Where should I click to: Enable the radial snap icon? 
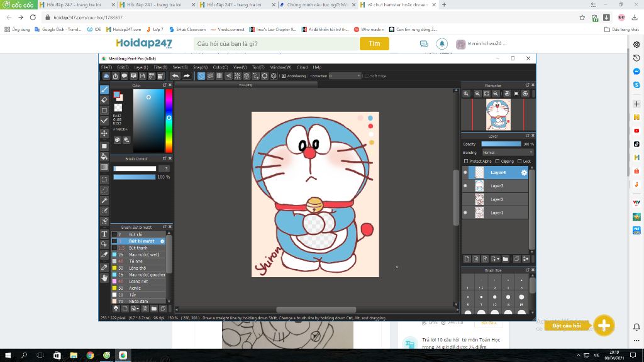237,76
